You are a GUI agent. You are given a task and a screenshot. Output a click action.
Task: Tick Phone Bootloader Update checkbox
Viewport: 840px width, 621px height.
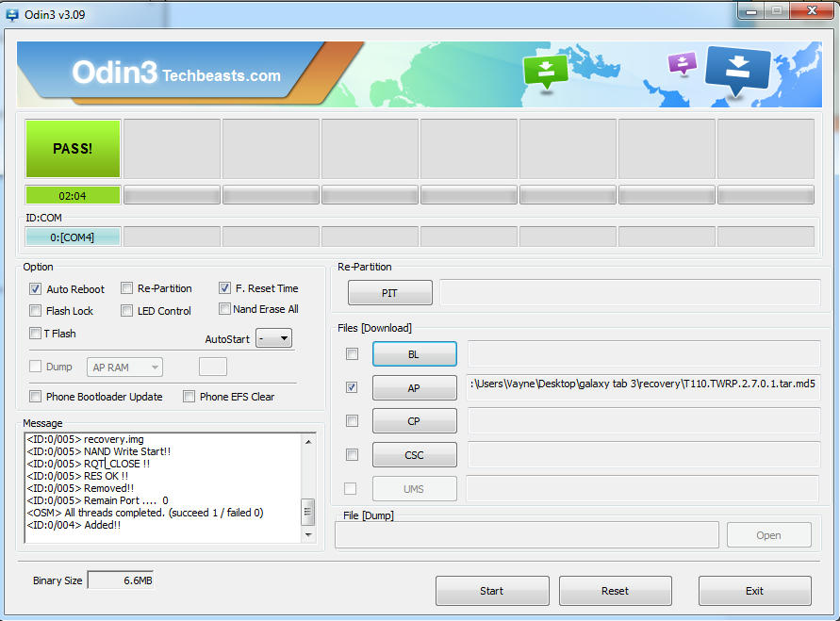coord(36,396)
